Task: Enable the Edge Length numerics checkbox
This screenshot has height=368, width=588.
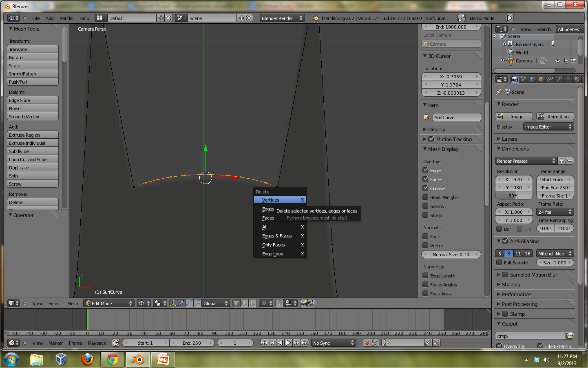Action: pos(425,275)
